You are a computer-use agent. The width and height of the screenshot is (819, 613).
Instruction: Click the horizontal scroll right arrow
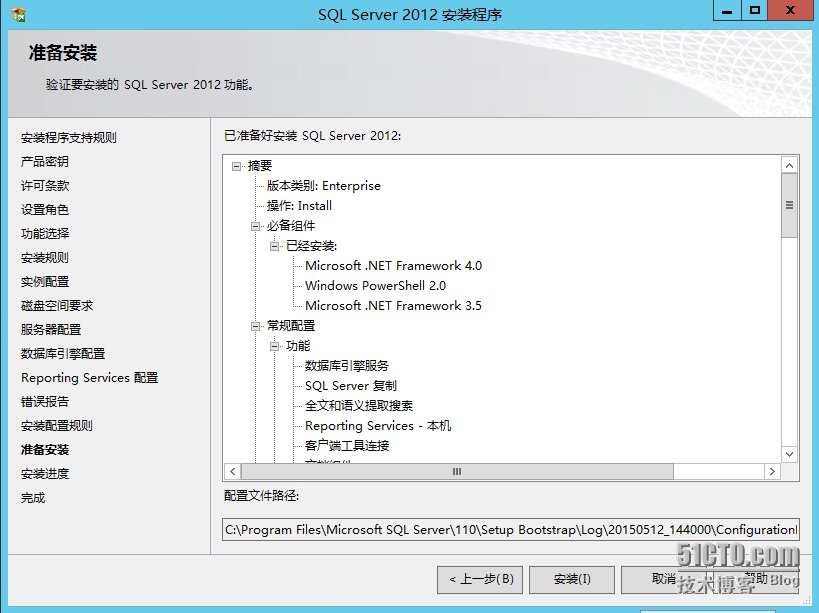tap(772, 471)
